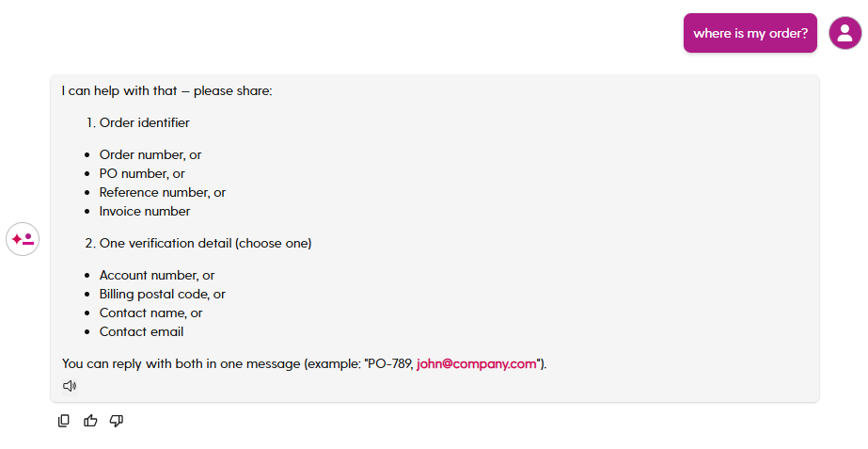Click the "Order number, or" bullet text
Viewport: 868px width, 449px height.
click(150, 154)
